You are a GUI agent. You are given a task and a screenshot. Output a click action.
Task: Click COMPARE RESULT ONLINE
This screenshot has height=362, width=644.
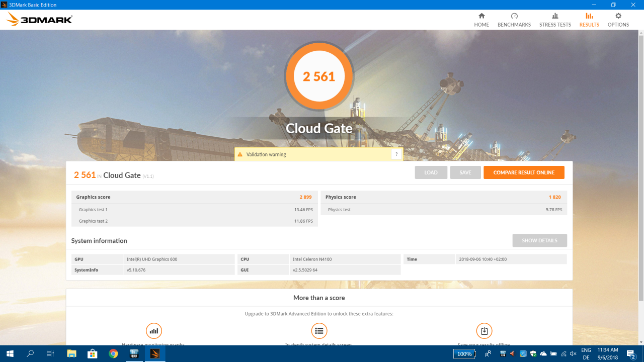pos(524,172)
